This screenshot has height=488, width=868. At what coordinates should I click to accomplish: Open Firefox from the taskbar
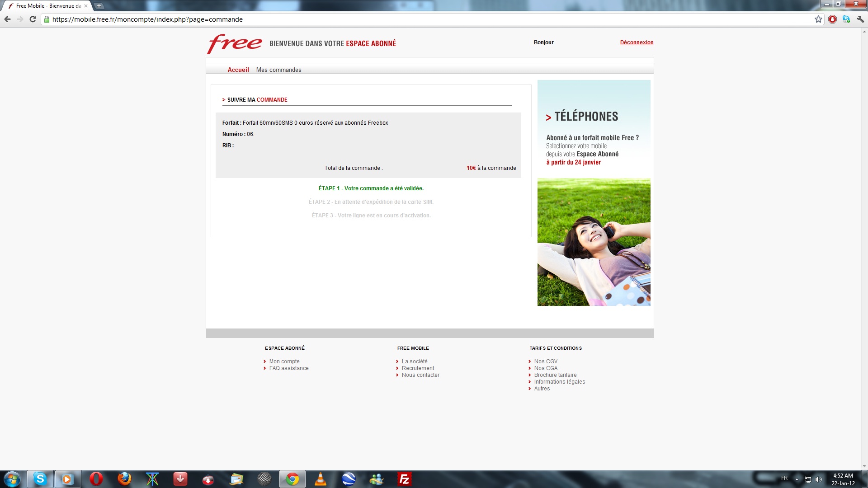tap(124, 479)
